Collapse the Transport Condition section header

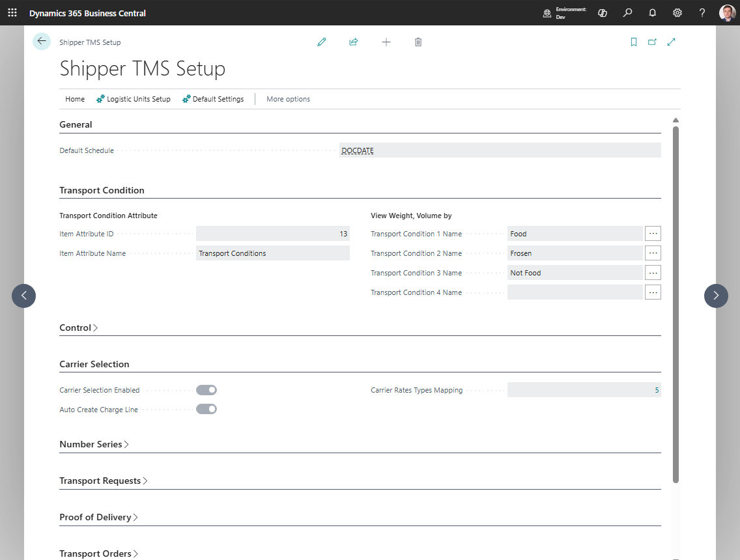click(102, 190)
